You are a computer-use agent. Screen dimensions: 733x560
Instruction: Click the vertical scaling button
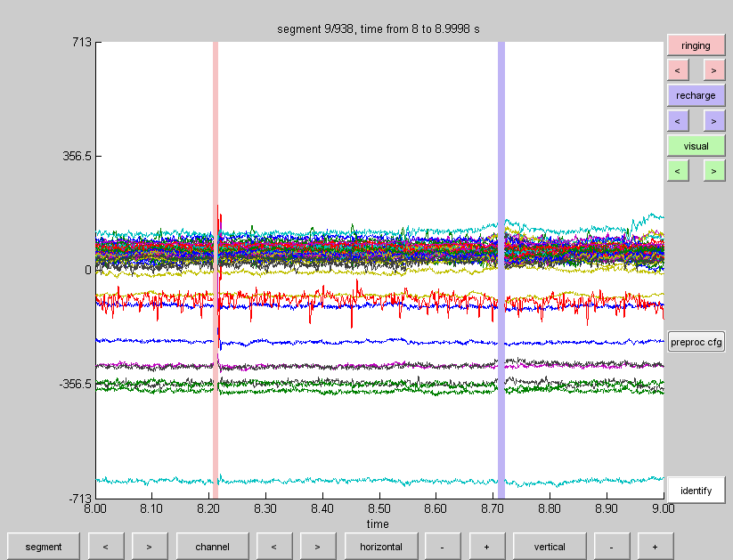550,547
